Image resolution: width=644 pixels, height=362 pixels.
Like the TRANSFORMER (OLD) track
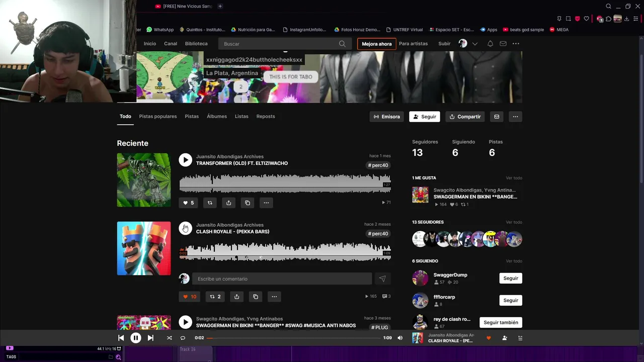pos(188,203)
